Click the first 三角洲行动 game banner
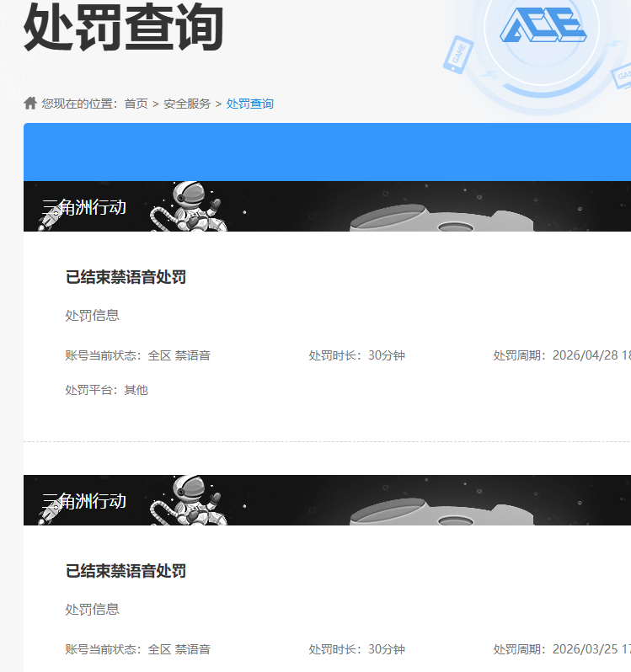Screen dimensions: 631x672 tap(327, 206)
